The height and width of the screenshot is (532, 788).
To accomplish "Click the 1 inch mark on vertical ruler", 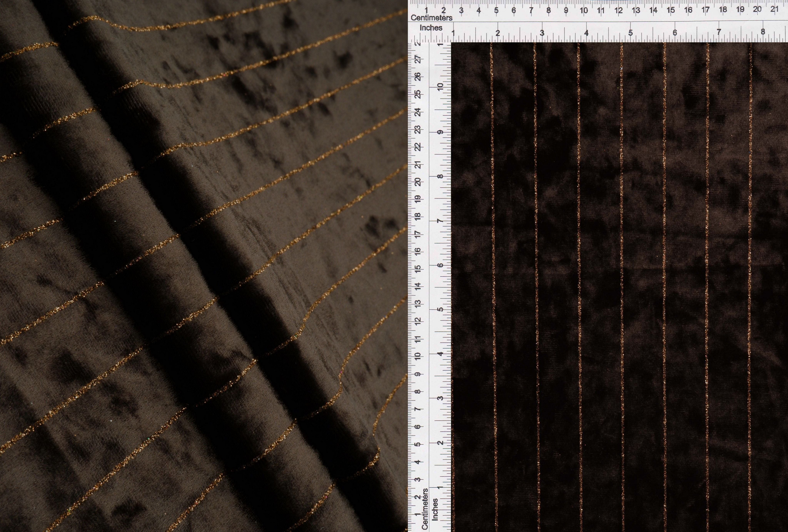I will [440, 487].
